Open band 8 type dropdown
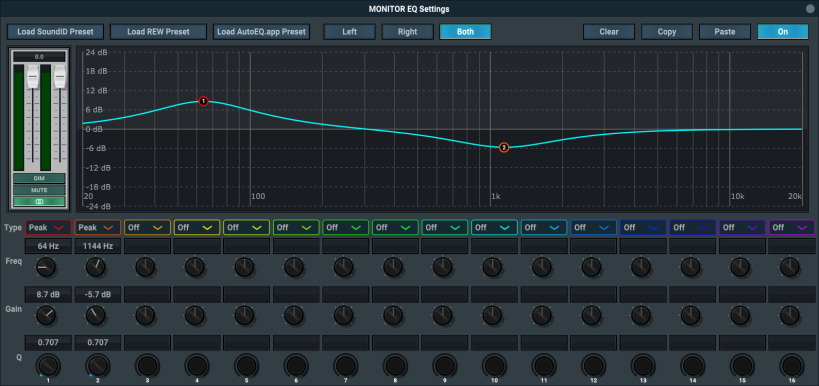The width and height of the screenshot is (819, 386). point(395,227)
